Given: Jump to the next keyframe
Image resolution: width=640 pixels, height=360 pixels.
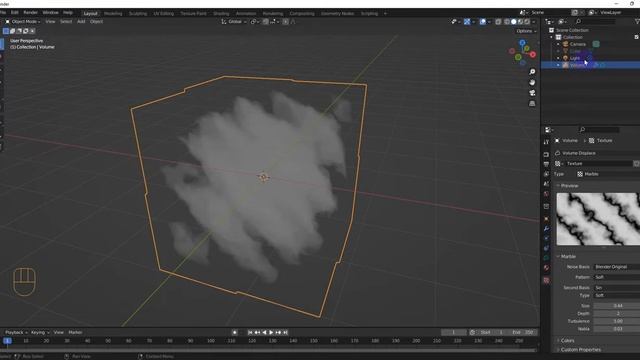Looking at the screenshot, I should [x=278, y=333].
